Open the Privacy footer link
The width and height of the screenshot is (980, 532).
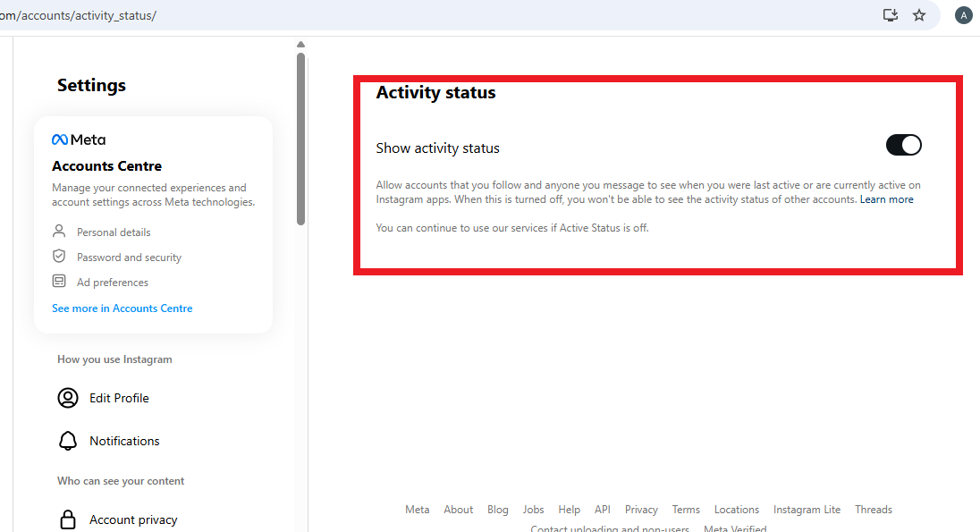click(641, 510)
